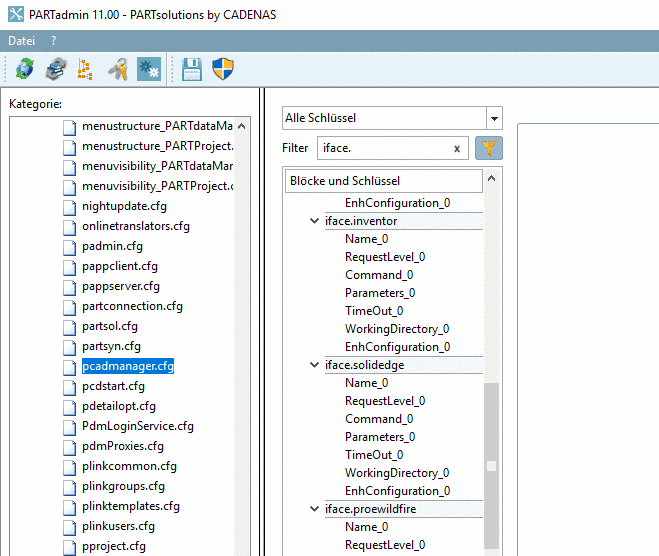Select TimeOut_0 under iface.inventor
This screenshot has width=659, height=556.
(374, 311)
